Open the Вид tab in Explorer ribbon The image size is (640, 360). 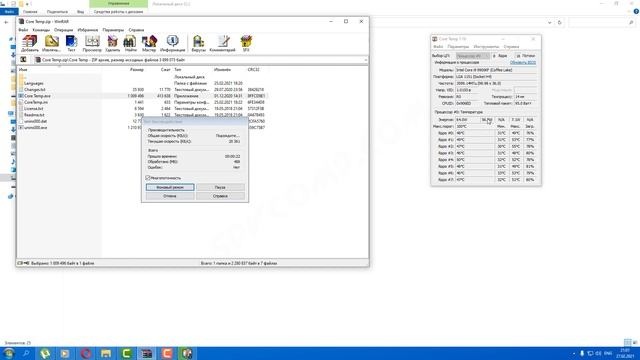click(80, 11)
